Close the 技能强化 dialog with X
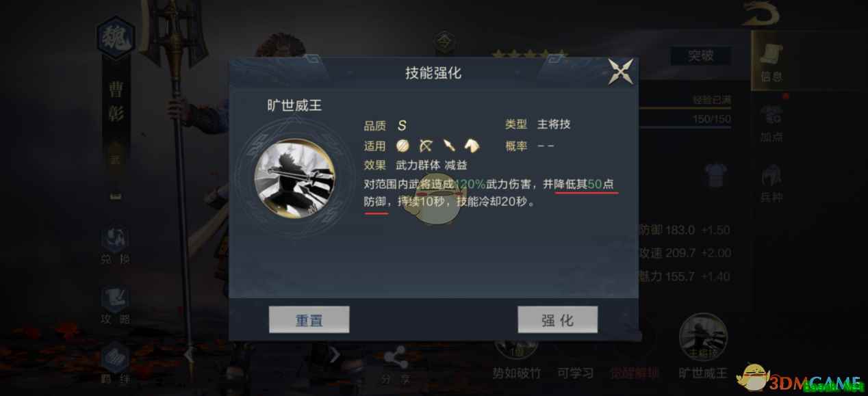This screenshot has height=396, width=868. [x=620, y=71]
